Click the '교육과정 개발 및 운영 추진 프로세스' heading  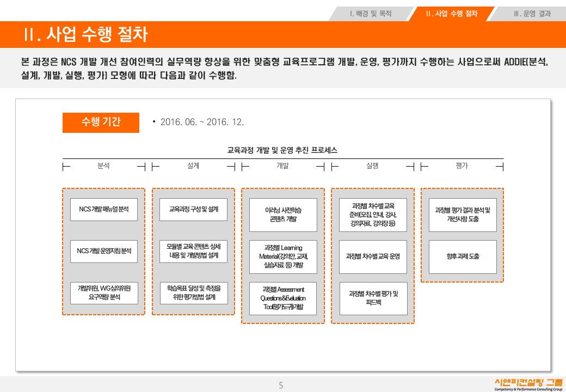(x=282, y=150)
